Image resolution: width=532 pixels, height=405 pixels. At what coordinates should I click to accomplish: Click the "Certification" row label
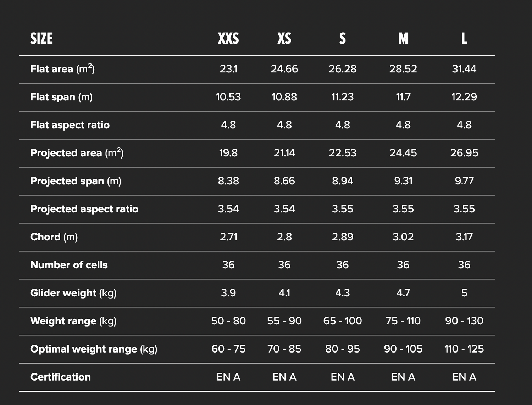coord(60,377)
